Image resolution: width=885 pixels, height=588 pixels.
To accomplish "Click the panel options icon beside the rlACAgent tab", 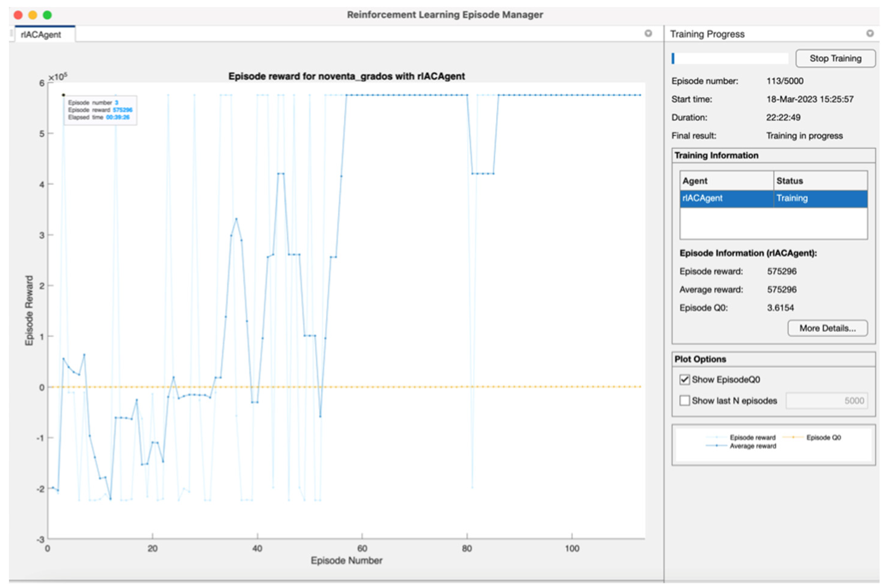I will (648, 34).
